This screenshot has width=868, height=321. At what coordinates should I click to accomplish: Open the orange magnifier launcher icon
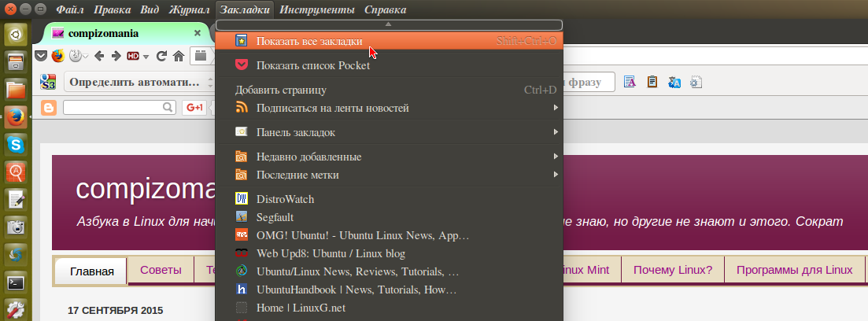pos(16,172)
